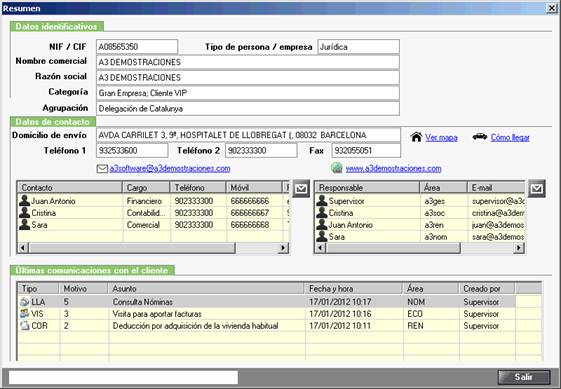Click the Responsable table scroll right arrow
The height and width of the screenshot is (389, 561).
click(519, 248)
